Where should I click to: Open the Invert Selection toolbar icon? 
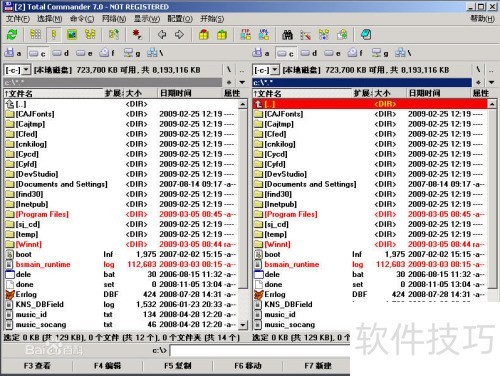coord(114,35)
